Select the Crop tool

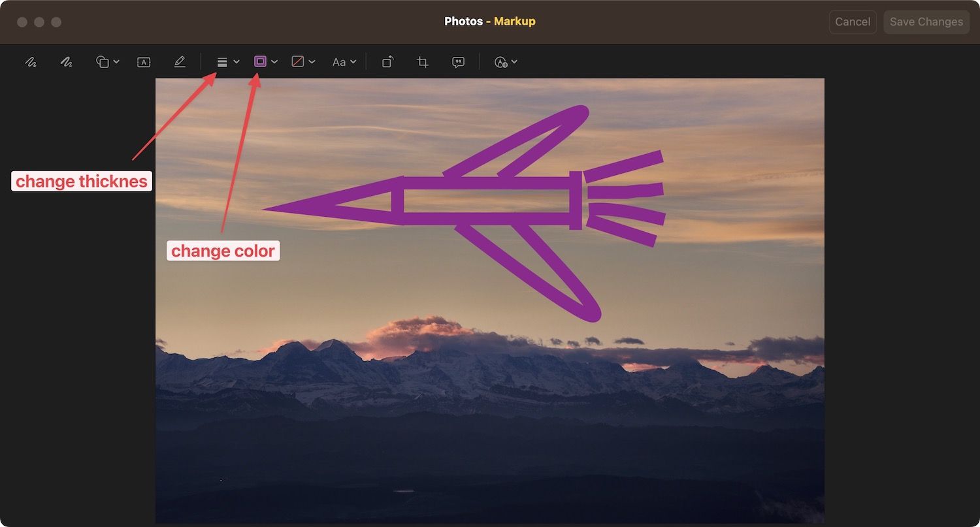422,61
